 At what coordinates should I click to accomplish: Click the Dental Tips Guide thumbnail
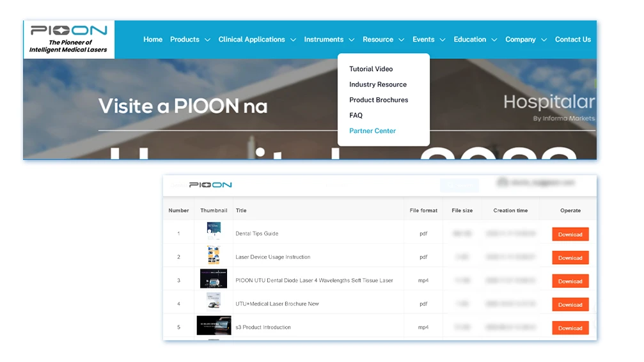tap(214, 232)
